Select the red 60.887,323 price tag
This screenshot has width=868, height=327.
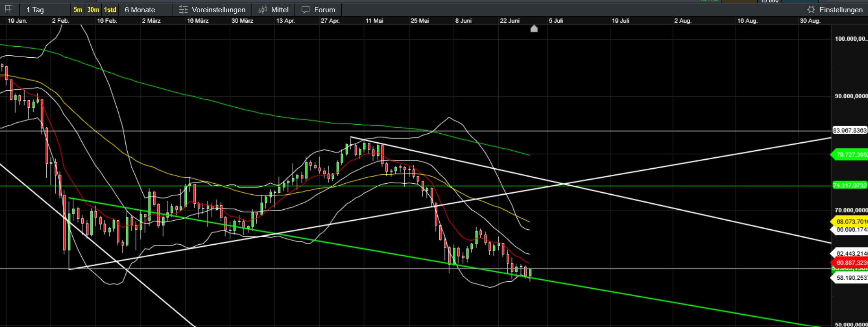pos(850,263)
